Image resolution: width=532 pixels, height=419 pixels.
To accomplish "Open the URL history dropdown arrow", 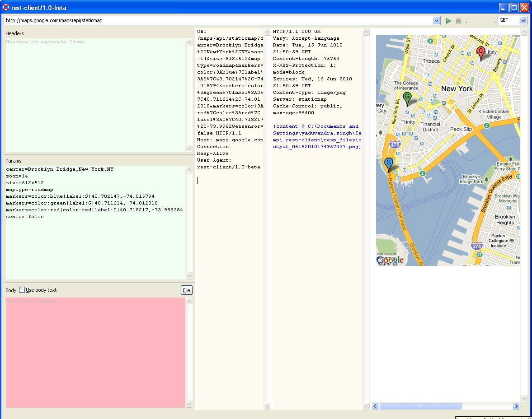I will (x=436, y=21).
